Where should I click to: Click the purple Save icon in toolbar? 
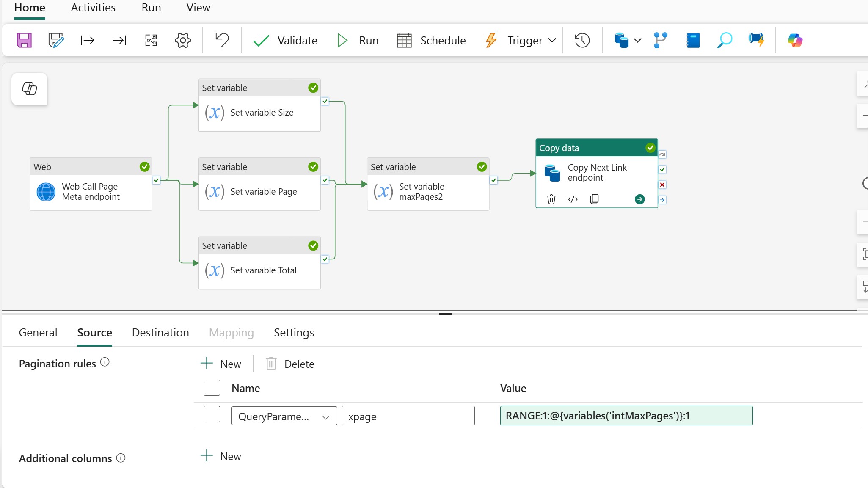[24, 41]
